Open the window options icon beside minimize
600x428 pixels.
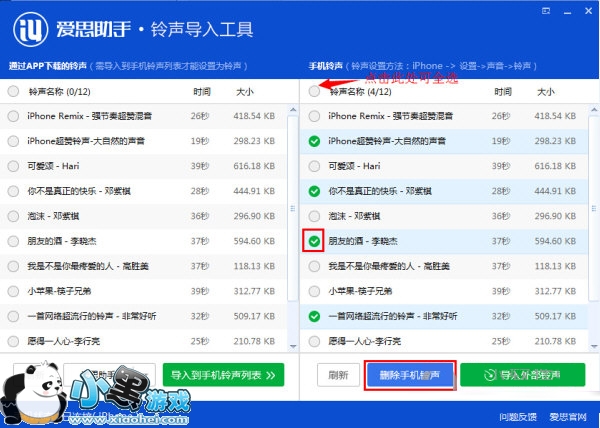[x=546, y=11]
